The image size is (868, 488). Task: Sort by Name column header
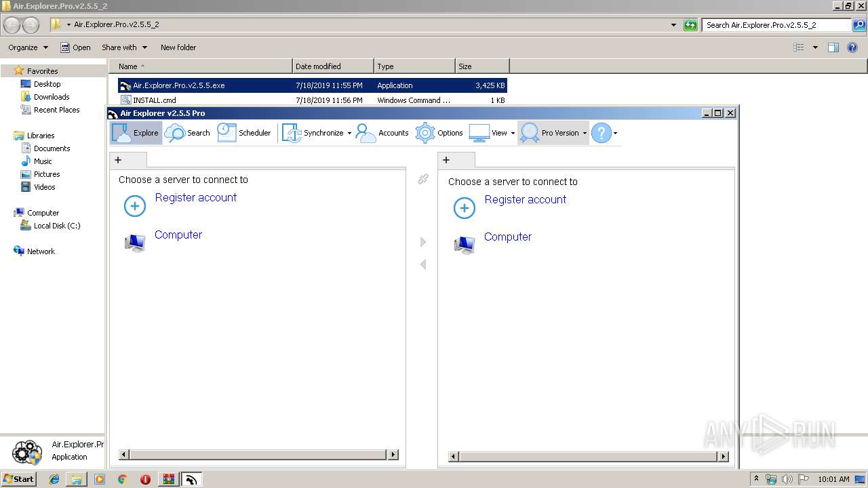click(201, 66)
